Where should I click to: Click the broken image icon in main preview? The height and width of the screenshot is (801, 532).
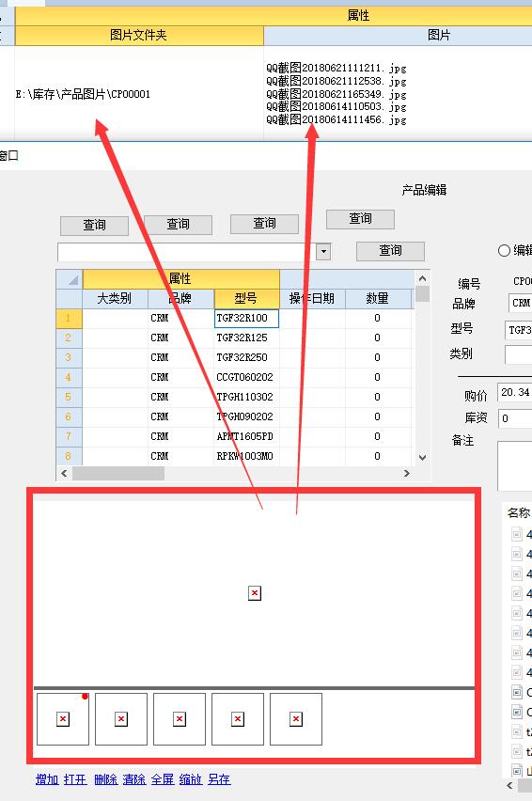tap(255, 593)
